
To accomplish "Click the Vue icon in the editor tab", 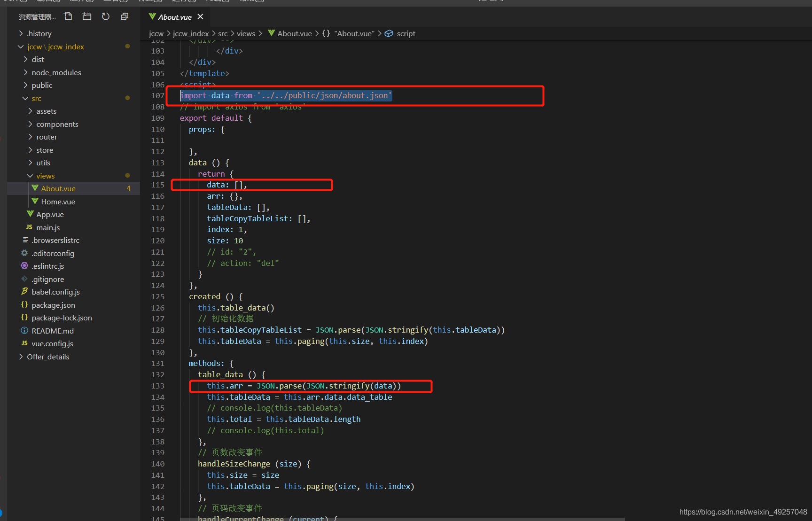I will [152, 16].
